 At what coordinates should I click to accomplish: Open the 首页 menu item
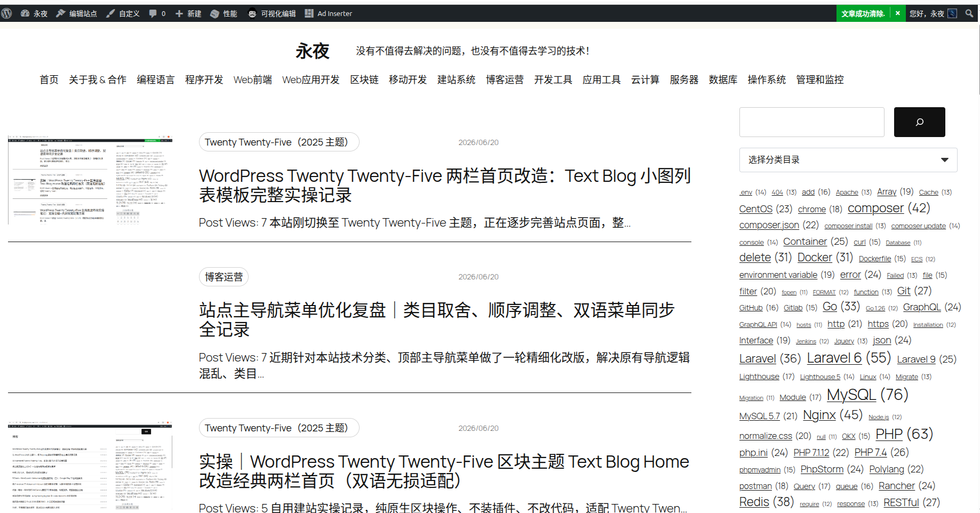(x=49, y=80)
